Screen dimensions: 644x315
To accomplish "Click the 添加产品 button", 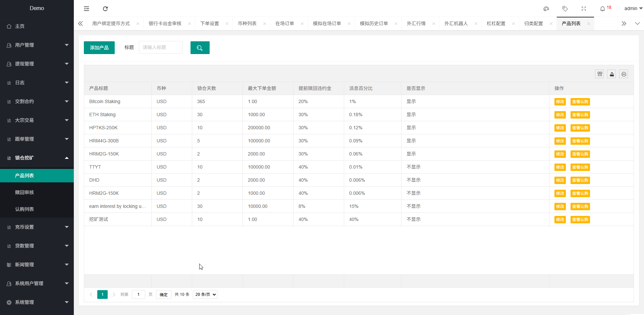I will [99, 48].
